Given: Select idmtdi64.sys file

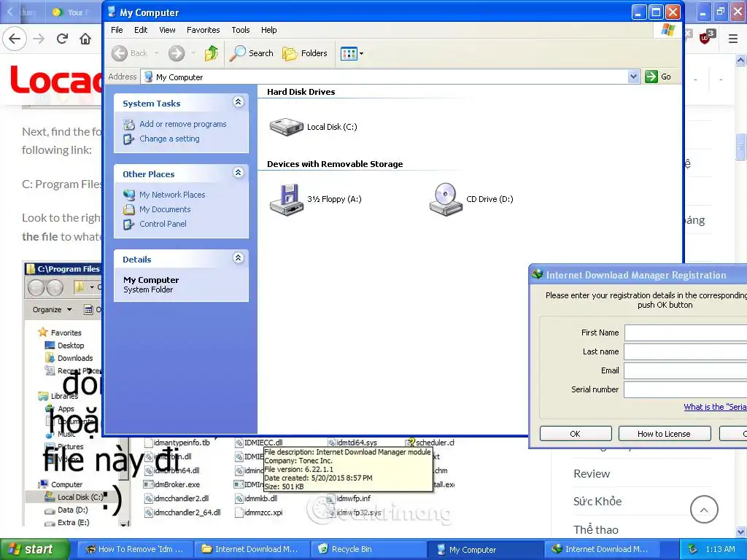Looking at the screenshot, I should [352, 443].
